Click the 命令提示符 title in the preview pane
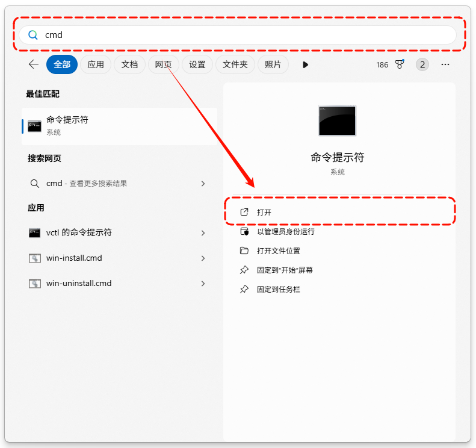Viewport: 476px width, 448px height. point(337,157)
